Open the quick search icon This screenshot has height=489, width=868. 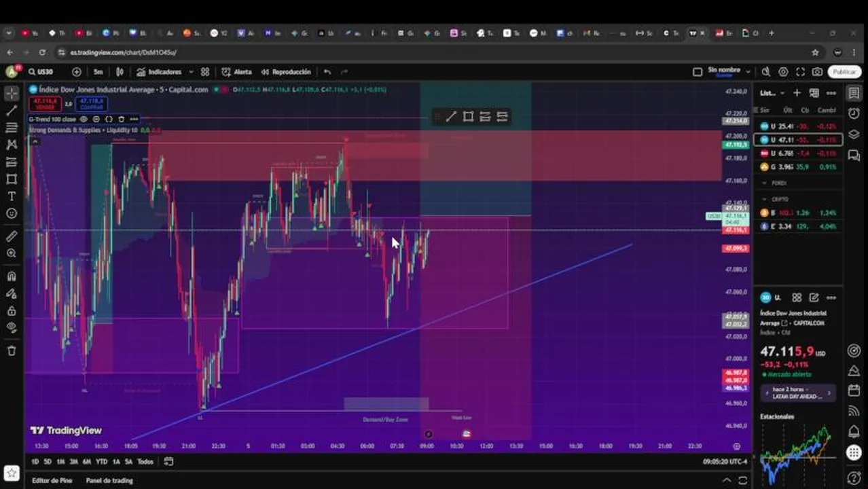click(766, 71)
